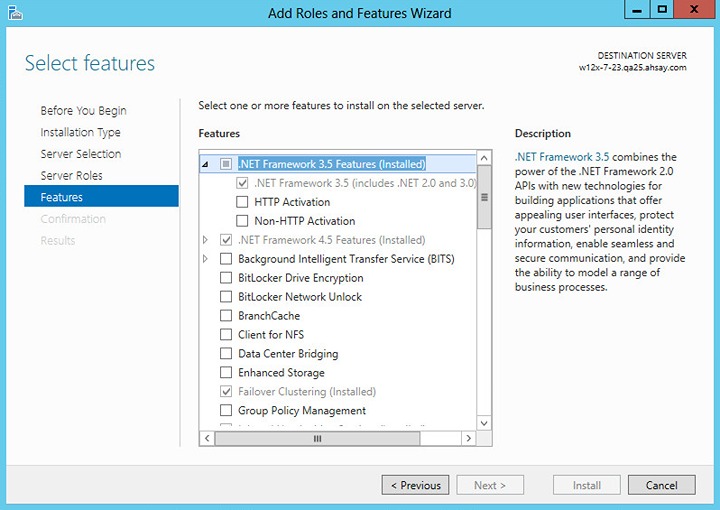
Task: Maximize the Add Roles and Features Wizard window
Action: pos(661,10)
